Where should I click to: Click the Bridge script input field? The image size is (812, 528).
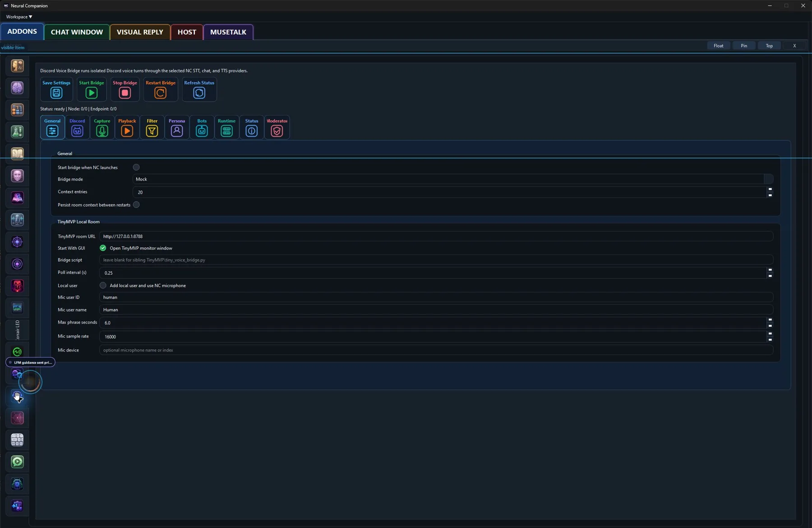pyautogui.click(x=436, y=260)
